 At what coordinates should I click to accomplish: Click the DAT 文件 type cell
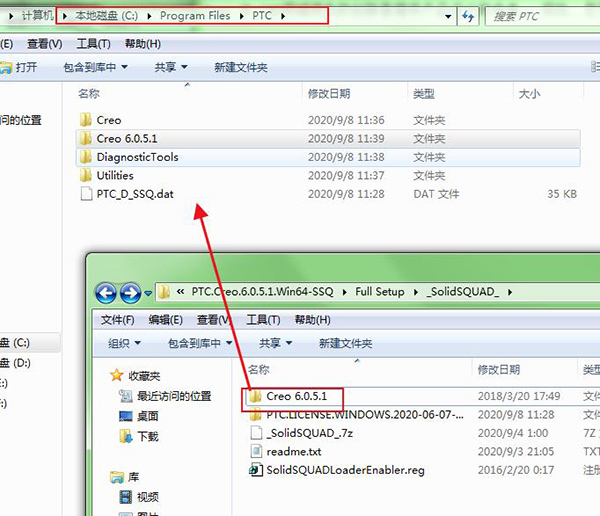point(436,194)
